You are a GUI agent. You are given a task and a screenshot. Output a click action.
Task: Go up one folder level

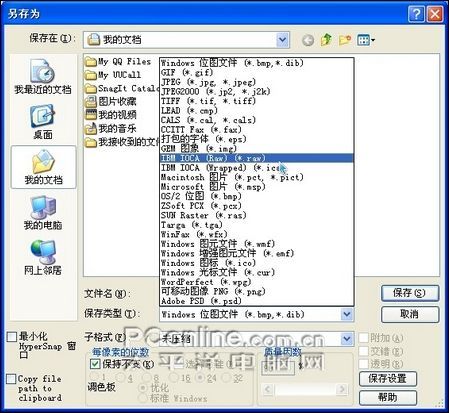pyautogui.click(x=326, y=40)
